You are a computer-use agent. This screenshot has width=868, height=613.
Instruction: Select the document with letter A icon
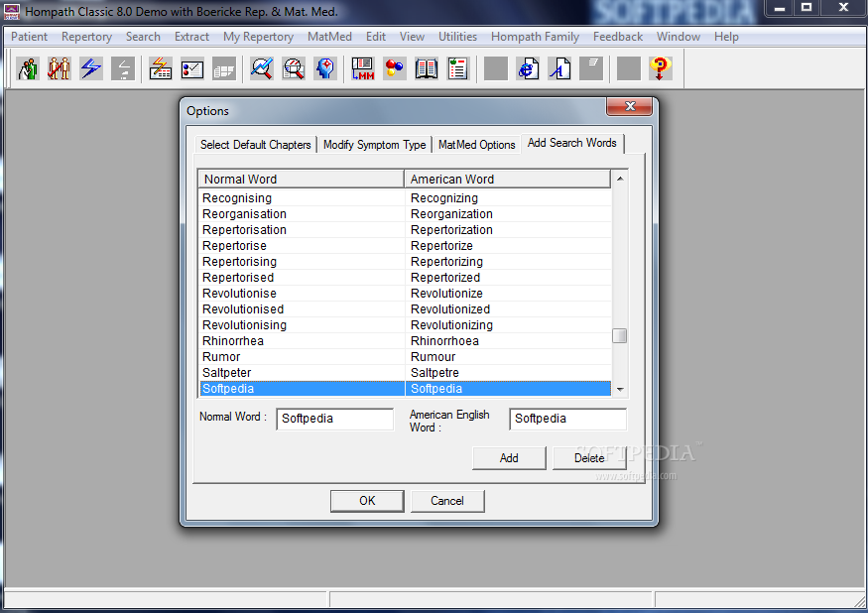[x=559, y=68]
